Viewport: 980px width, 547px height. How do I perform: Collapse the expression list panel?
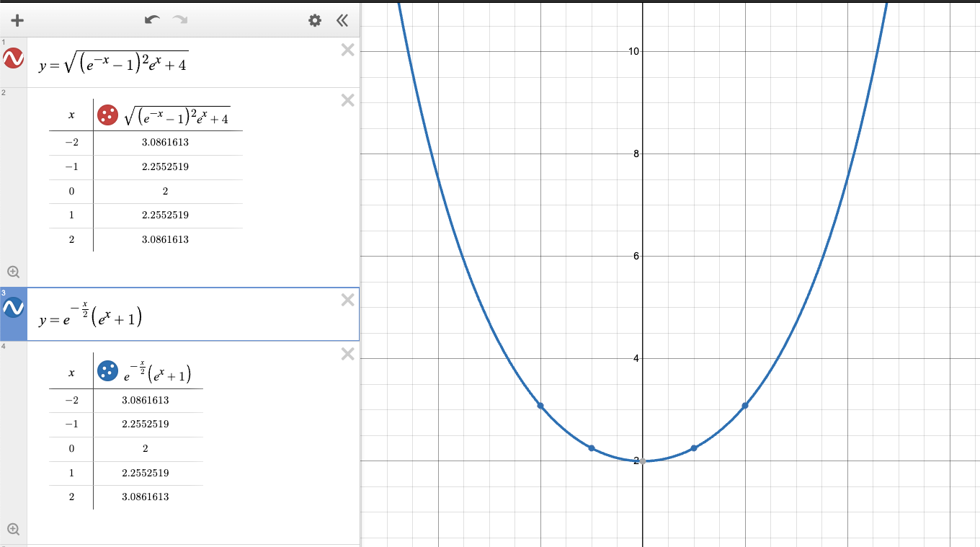pyautogui.click(x=342, y=20)
